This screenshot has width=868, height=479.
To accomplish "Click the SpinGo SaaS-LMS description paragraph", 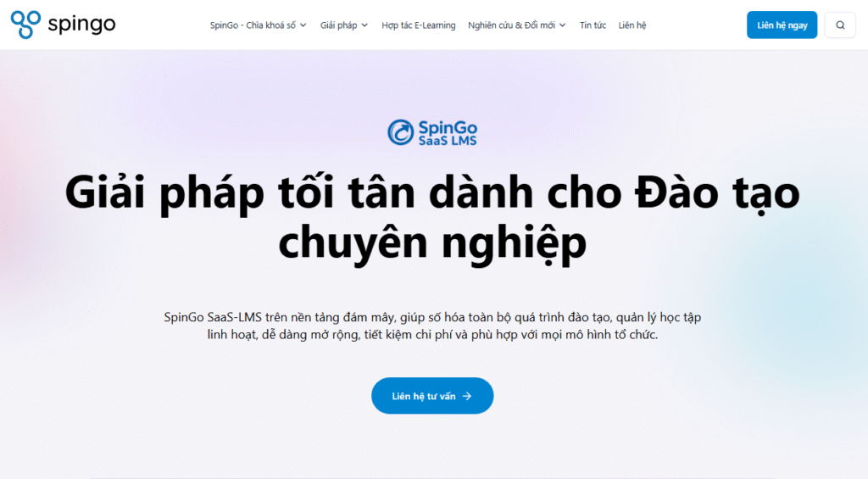I will click(x=432, y=326).
